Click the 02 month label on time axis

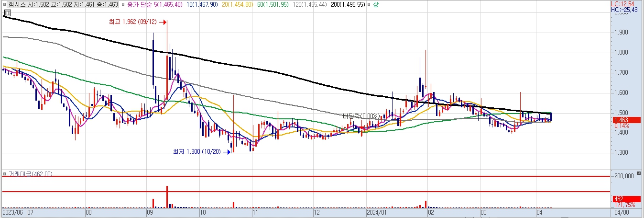pyautogui.click(x=431, y=211)
